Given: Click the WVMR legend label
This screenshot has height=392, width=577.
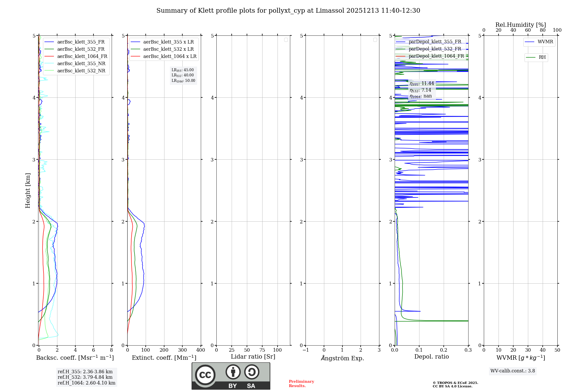Looking at the screenshot, I should 545,42.
